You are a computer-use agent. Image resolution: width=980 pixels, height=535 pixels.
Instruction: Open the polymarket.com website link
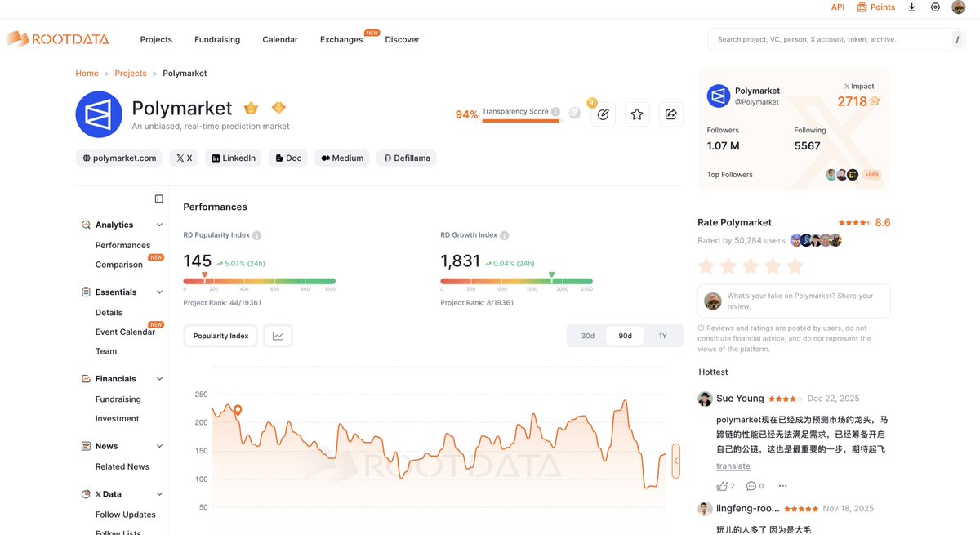[x=119, y=158]
